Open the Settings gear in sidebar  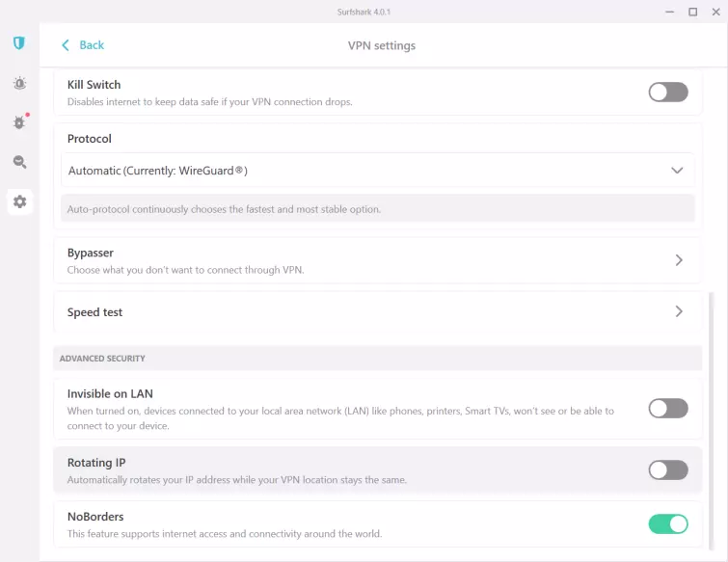tap(19, 201)
